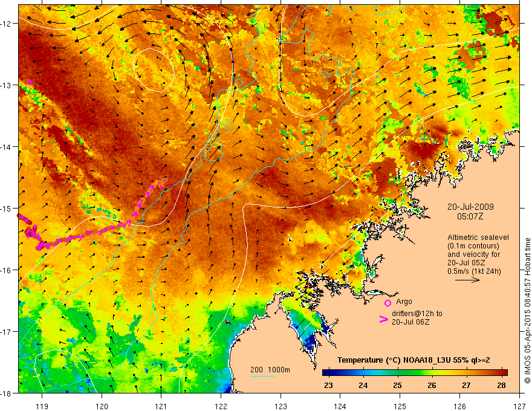Click the '(0.1m contours)' text
Viewport: 532px width, 411px height.
(473, 246)
